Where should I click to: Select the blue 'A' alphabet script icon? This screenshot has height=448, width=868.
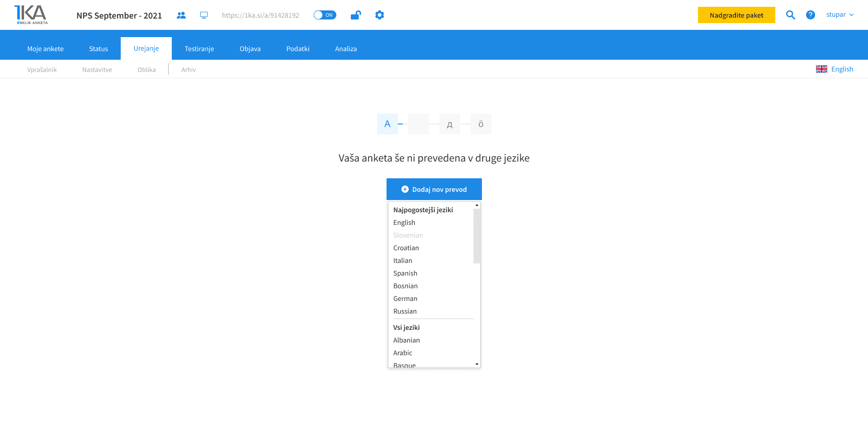point(387,124)
